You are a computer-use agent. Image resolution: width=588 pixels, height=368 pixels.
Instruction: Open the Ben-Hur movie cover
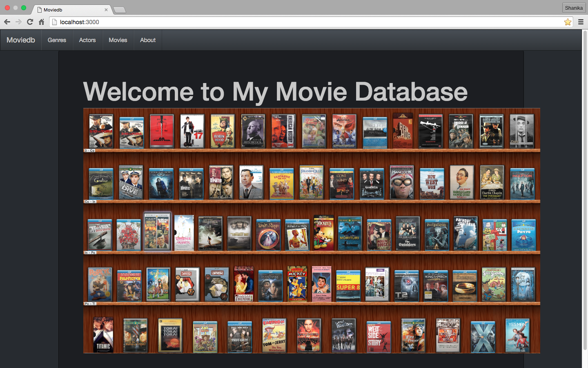pyautogui.click(x=403, y=131)
